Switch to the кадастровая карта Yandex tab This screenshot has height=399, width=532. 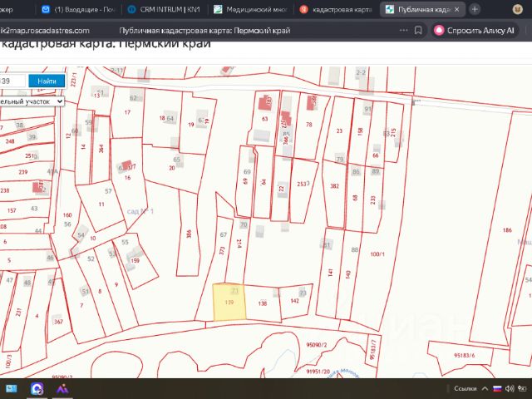pos(336,9)
